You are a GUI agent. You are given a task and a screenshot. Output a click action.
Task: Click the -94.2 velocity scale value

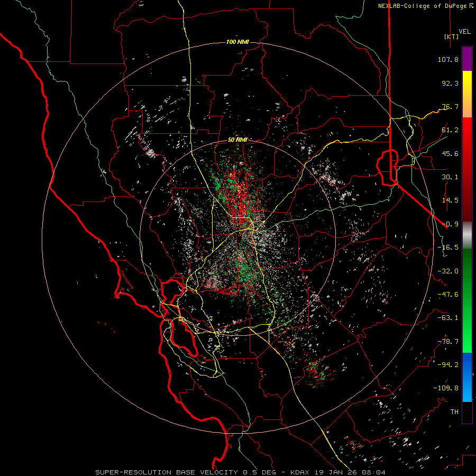[448, 365]
